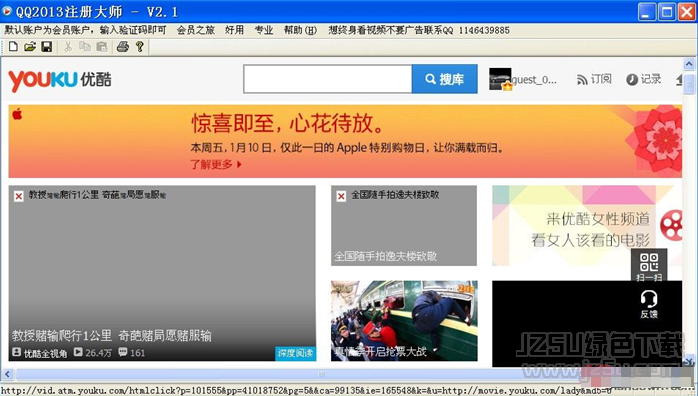Click the Copy toolbar icon

pos(85,46)
